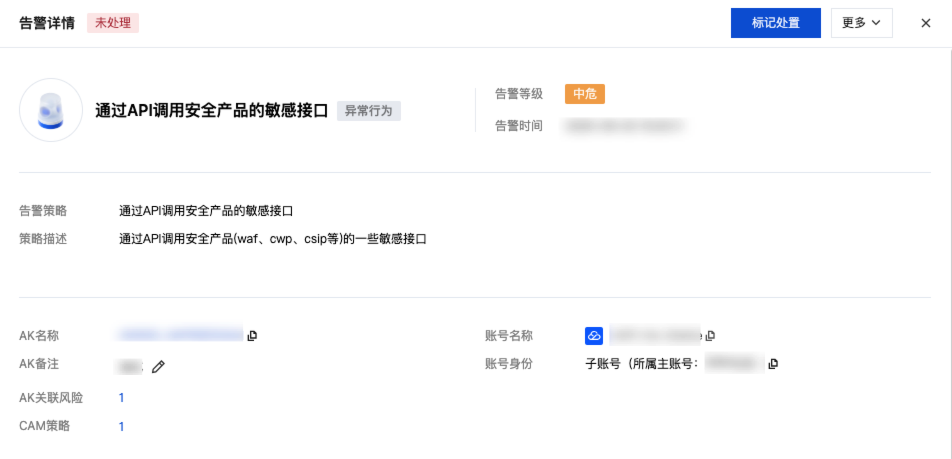Screen dimensions: 952x459
Task: Click the blurred AK备注 value
Action: pos(129,367)
